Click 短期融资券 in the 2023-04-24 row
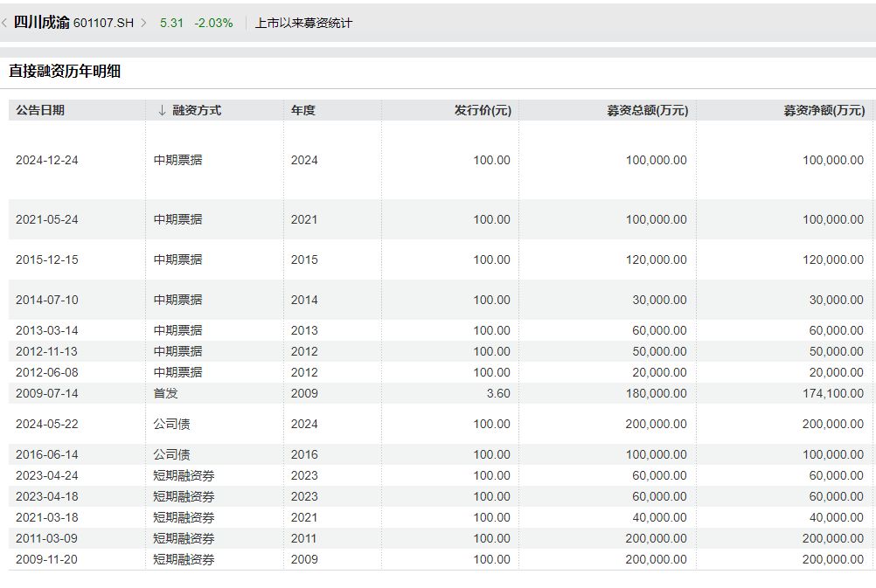 (x=184, y=476)
